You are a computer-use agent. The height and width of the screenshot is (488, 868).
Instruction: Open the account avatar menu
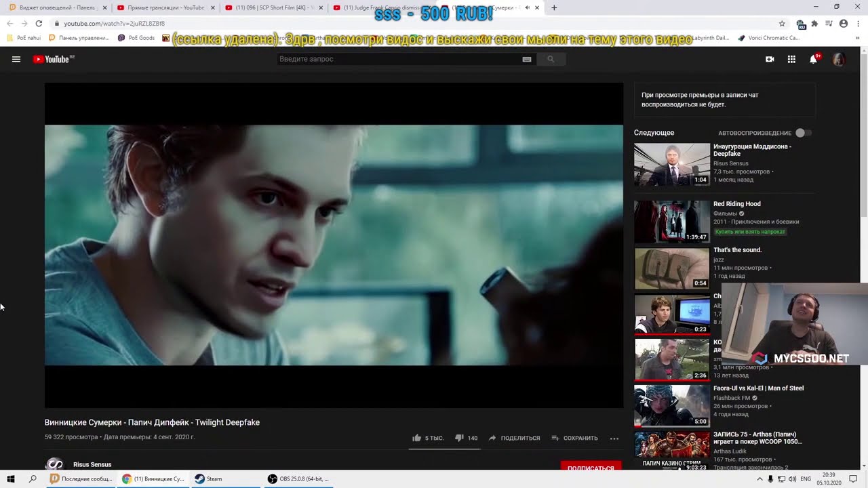click(839, 59)
